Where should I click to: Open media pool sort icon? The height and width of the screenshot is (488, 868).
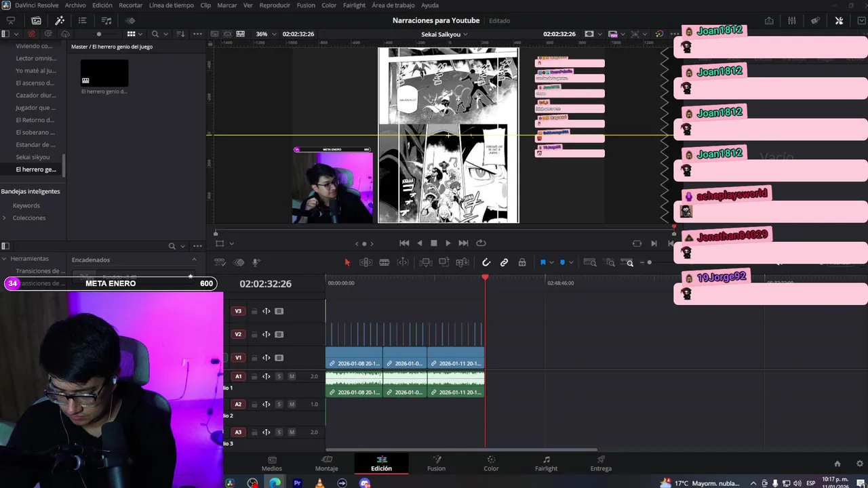(x=180, y=34)
